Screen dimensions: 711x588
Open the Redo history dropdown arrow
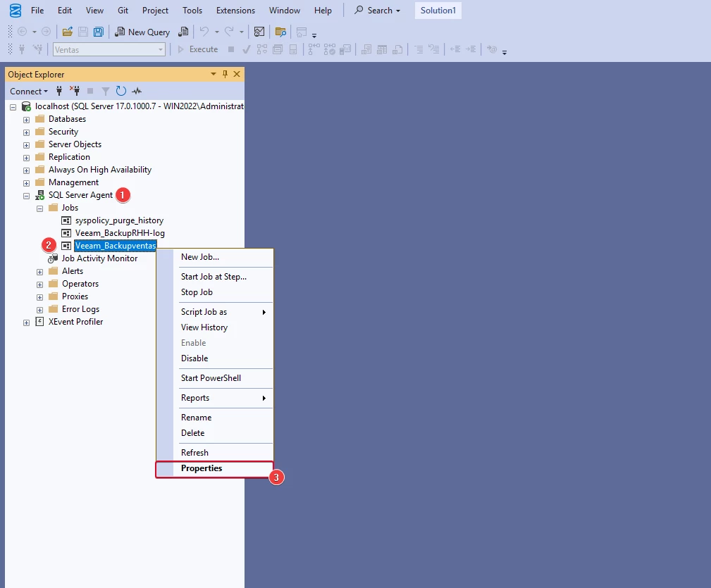tap(242, 32)
